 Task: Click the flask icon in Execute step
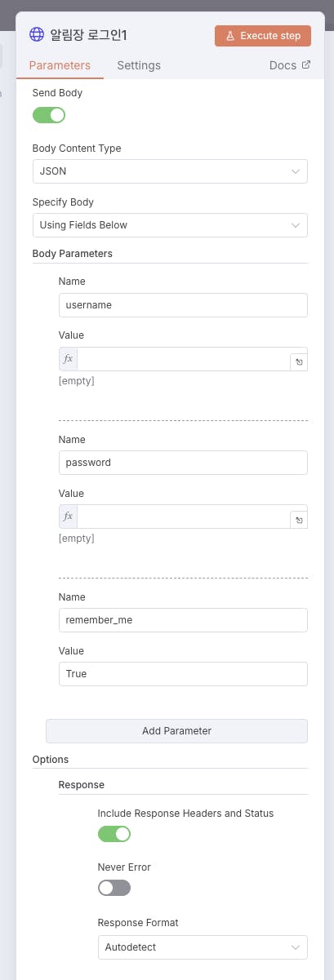[230, 36]
